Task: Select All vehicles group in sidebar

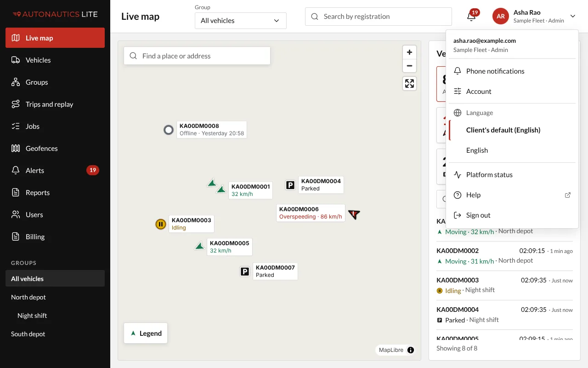Action: click(55, 279)
